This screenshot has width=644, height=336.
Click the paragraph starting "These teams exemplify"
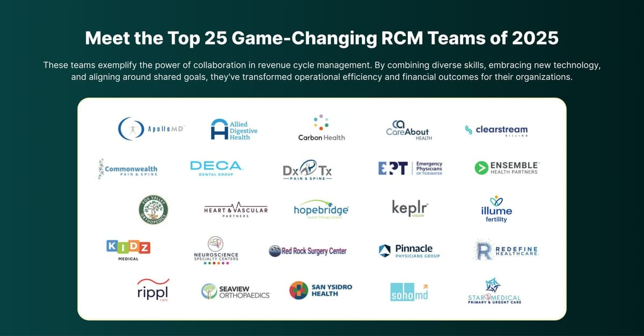coord(322,71)
